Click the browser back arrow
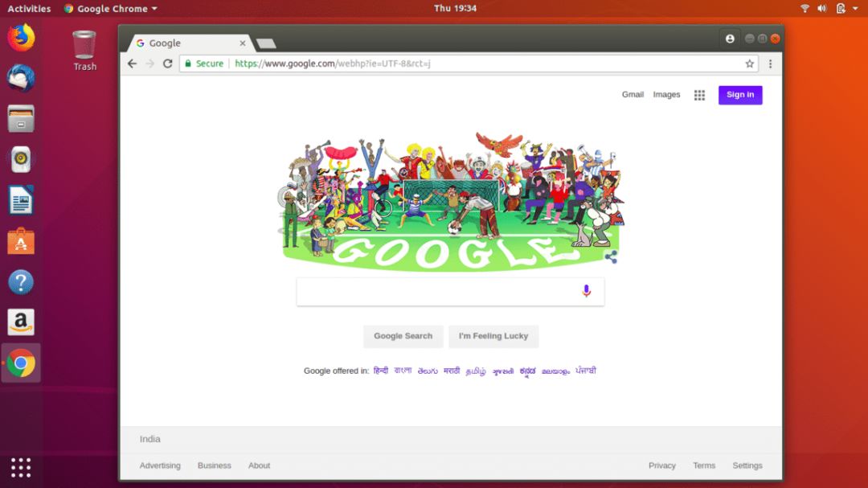The image size is (868, 488). [x=132, y=64]
